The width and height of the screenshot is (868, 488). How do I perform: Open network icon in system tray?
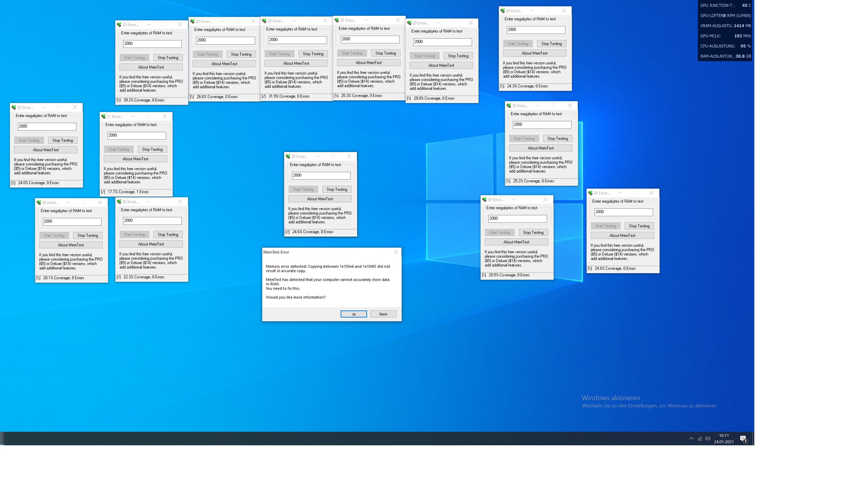pyautogui.click(x=700, y=439)
